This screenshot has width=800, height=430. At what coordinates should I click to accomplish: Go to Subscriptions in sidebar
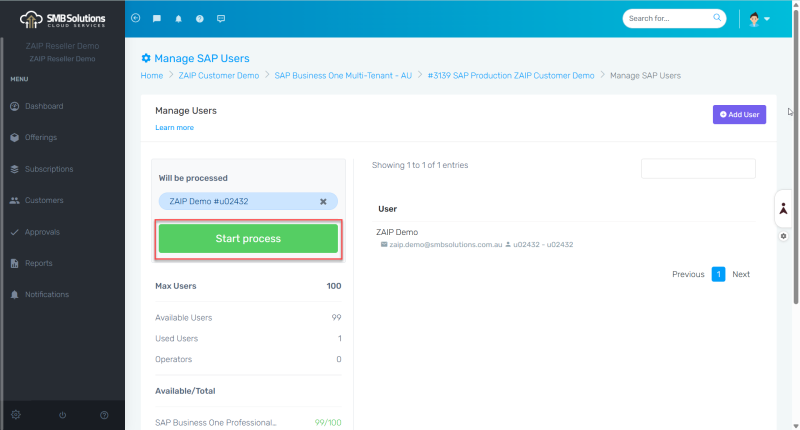point(48,169)
